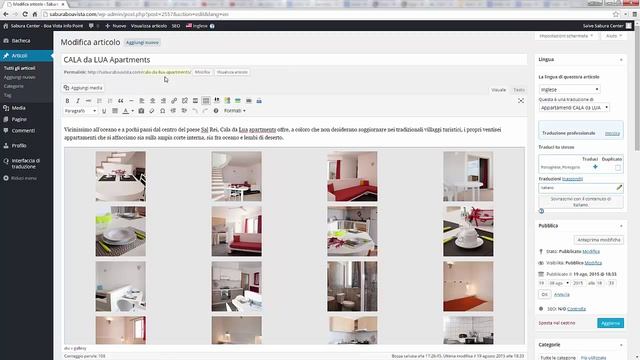Click Modifica button beside permalink

pyautogui.click(x=202, y=72)
